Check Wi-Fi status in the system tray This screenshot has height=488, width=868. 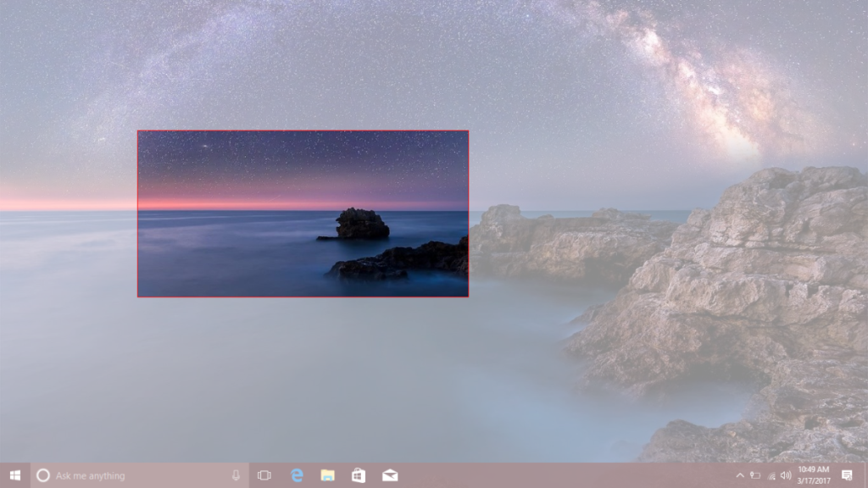pos(771,476)
